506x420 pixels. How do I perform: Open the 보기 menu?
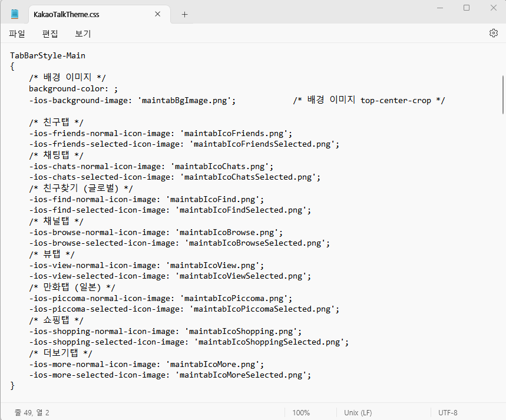click(x=83, y=34)
